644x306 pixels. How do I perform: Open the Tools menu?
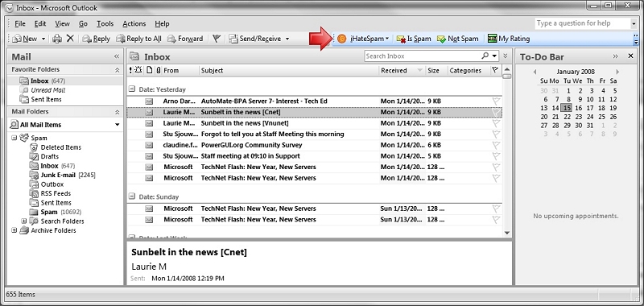(105, 24)
